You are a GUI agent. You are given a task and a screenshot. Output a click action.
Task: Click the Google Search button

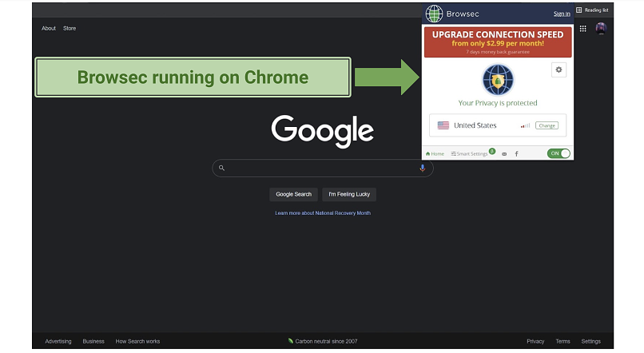coord(294,194)
